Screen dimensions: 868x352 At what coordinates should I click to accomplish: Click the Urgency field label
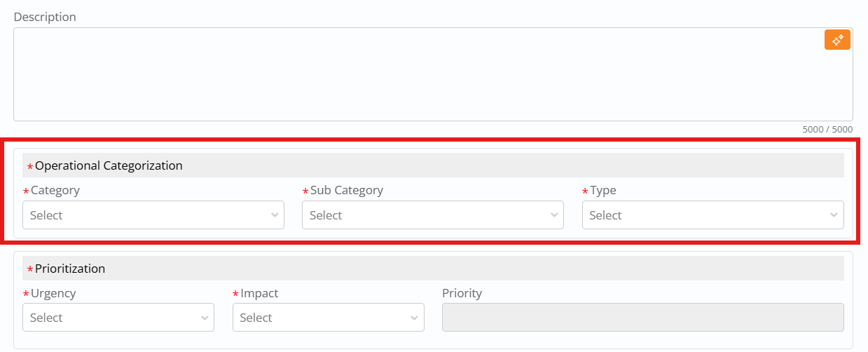click(x=53, y=293)
